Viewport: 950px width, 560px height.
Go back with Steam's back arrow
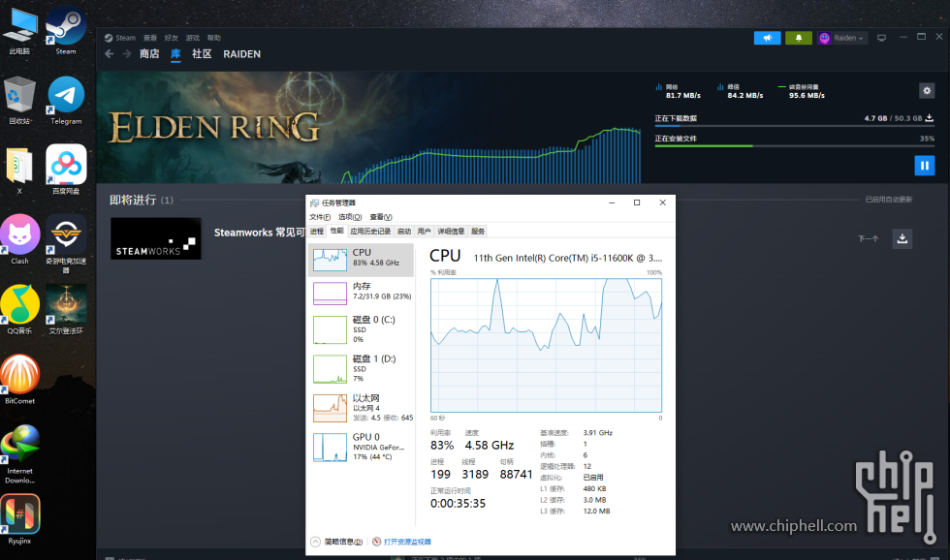(109, 54)
